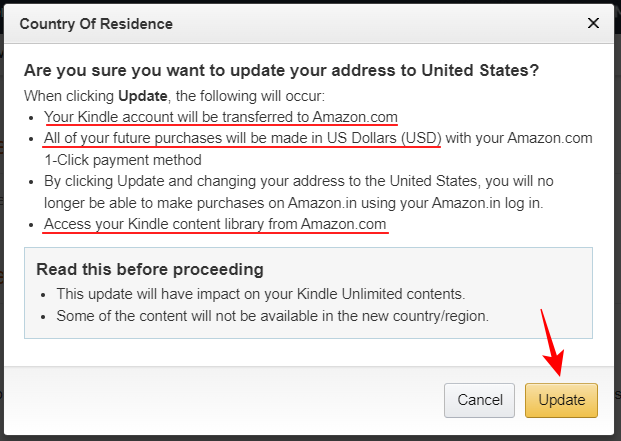This screenshot has width=621, height=441.
Task: Close the Country Of Residence dialog
Action: [x=593, y=22]
